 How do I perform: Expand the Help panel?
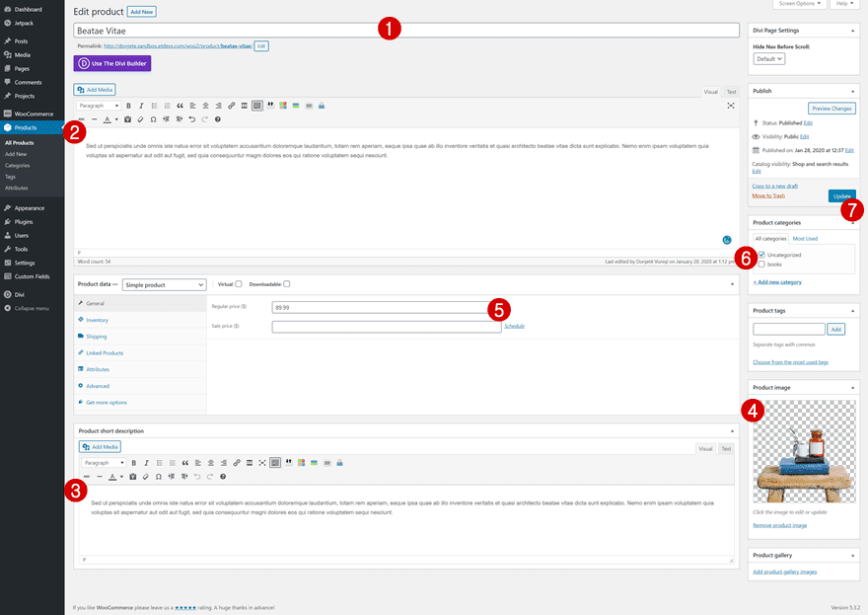coord(844,4)
